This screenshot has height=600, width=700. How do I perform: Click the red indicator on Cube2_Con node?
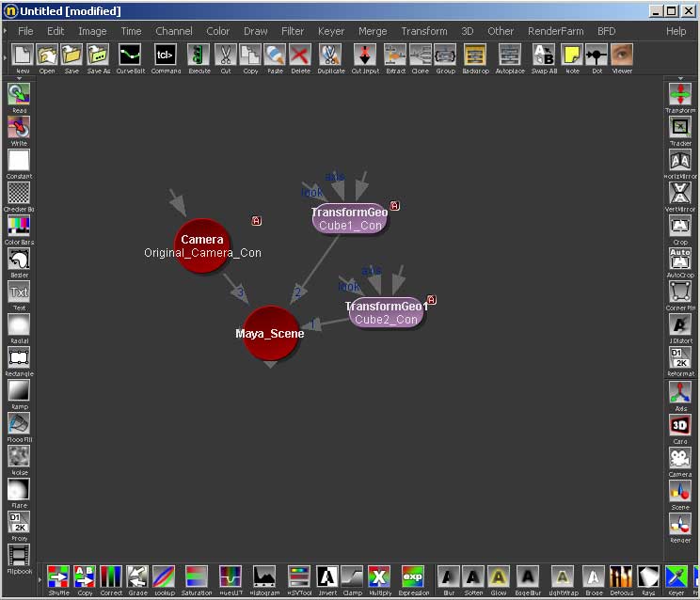[431, 300]
